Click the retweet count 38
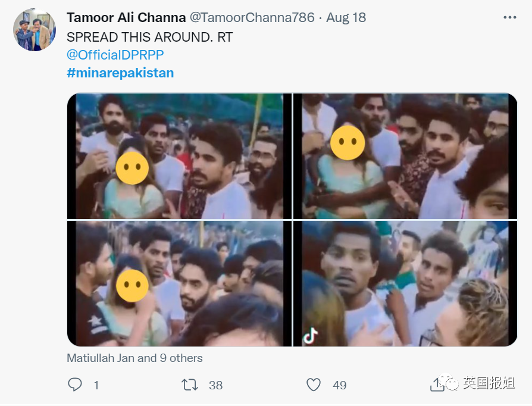Image resolution: width=532 pixels, height=406 pixels. click(215, 385)
